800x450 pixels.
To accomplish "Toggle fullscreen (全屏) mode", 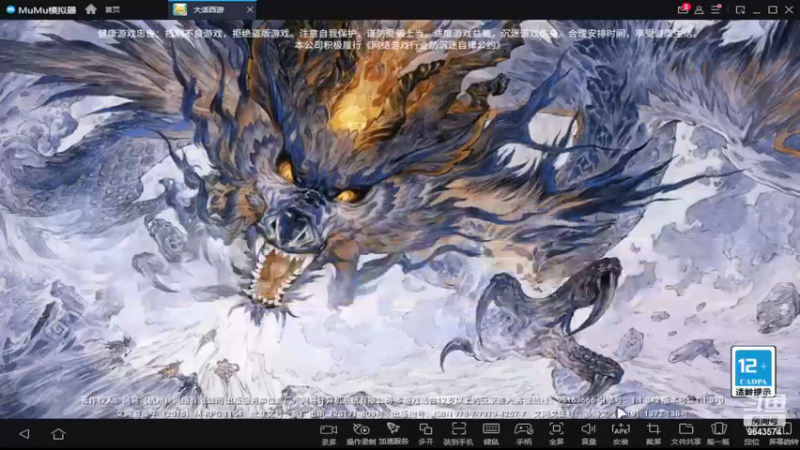I will point(556,434).
